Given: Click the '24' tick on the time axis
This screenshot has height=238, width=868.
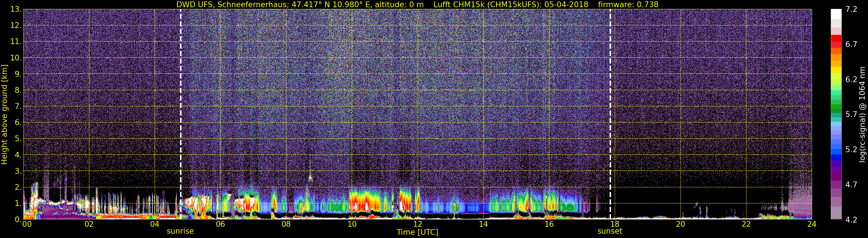Looking at the screenshot, I should [x=812, y=224].
